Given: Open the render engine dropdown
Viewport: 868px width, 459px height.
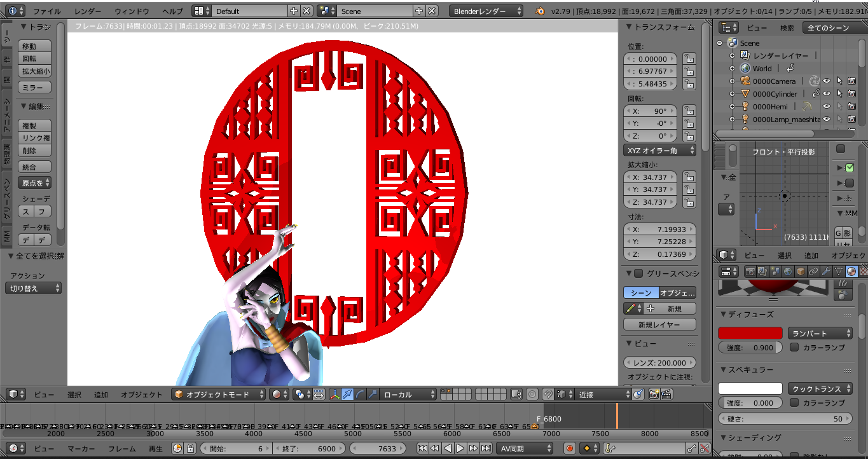Looking at the screenshot, I should click(486, 11).
